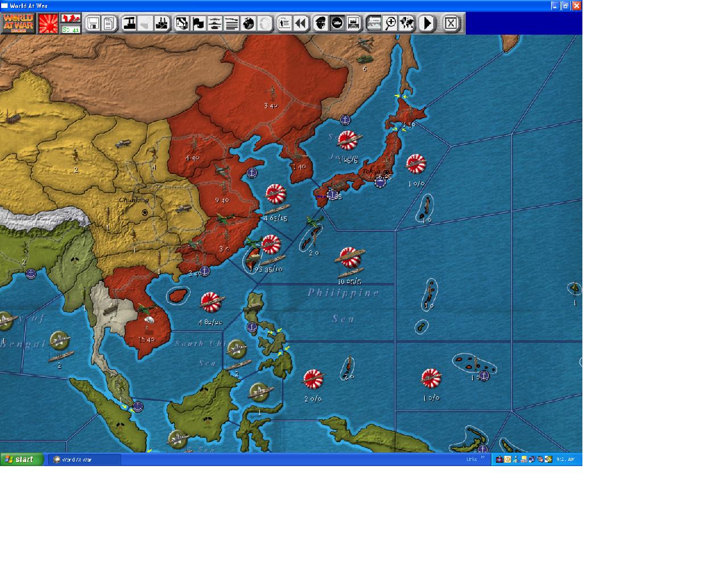Expand the Links toolbar chevron in taskbar

[483, 458]
